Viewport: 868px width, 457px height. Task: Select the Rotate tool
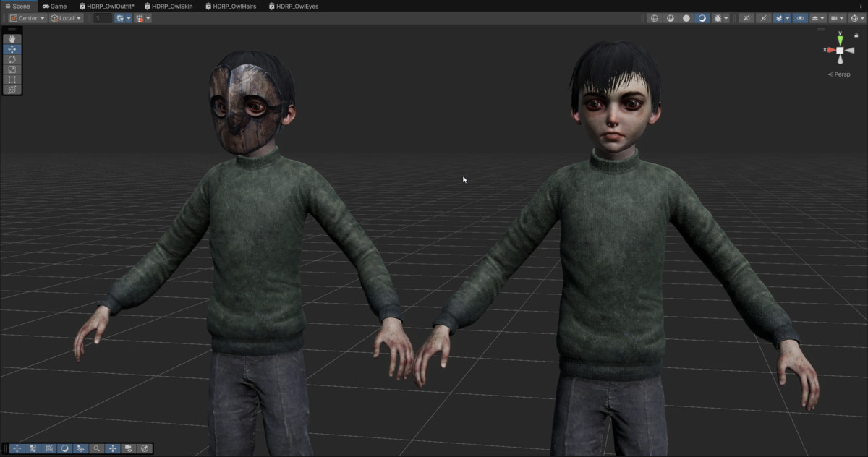click(12, 59)
